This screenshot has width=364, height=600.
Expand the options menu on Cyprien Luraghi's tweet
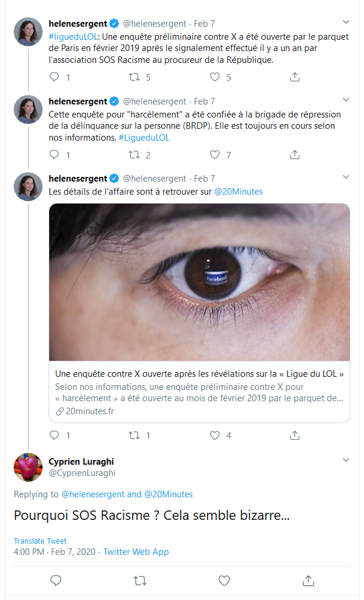pyautogui.click(x=346, y=460)
